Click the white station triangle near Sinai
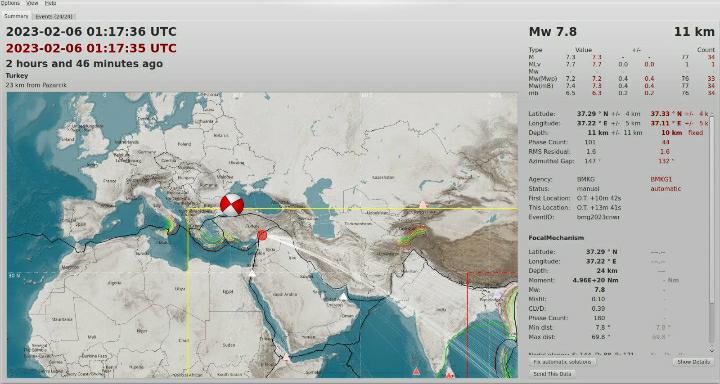Image resolution: width=720 pixels, height=384 pixels. [252, 274]
